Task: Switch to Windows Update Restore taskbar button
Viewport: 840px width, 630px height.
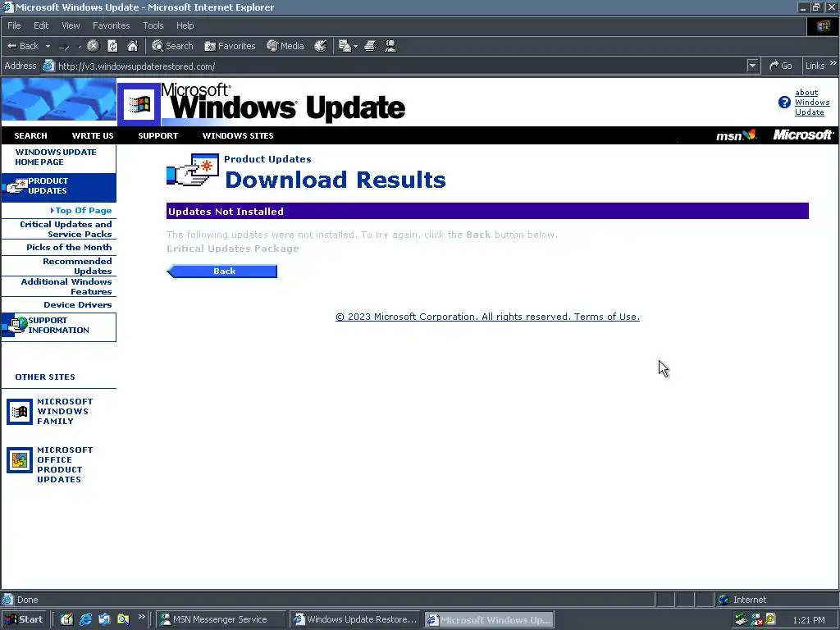Action: 355,620
